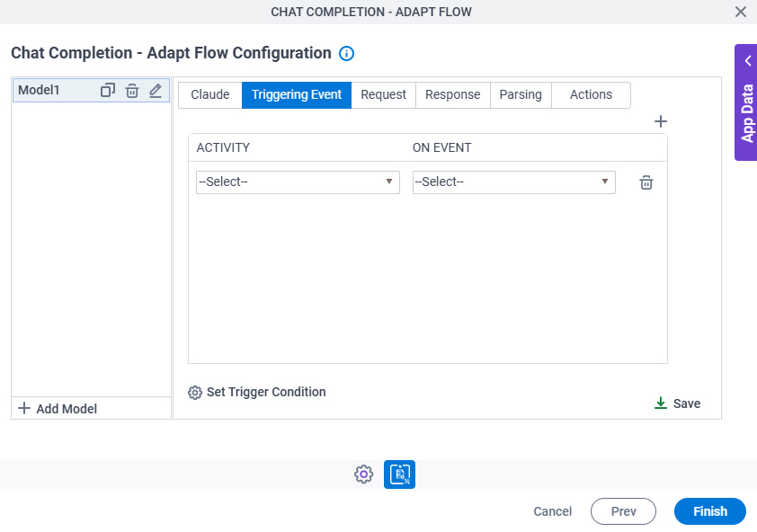757x532 pixels.
Task: Add a new model
Action: (58, 408)
